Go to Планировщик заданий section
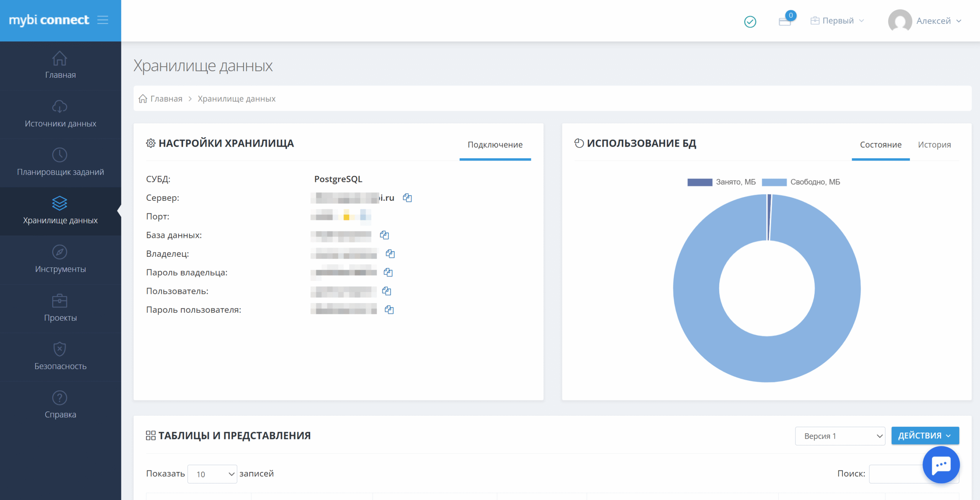Screen dimensions: 980x500 pyautogui.click(x=60, y=162)
